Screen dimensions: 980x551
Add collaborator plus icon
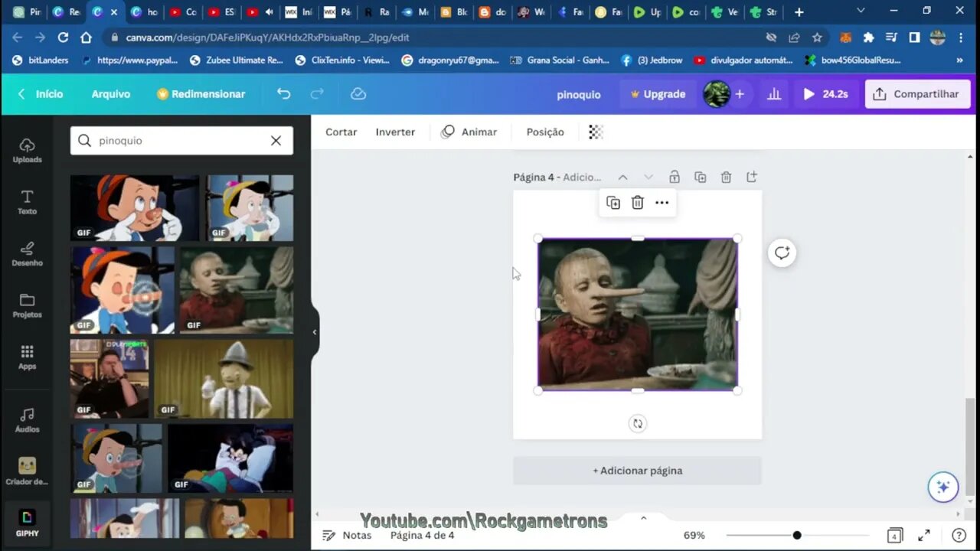click(740, 93)
